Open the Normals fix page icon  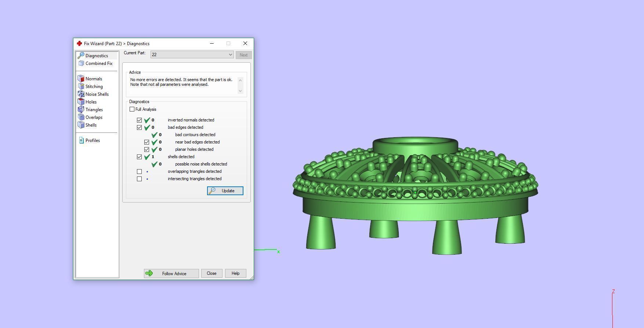[x=81, y=79]
